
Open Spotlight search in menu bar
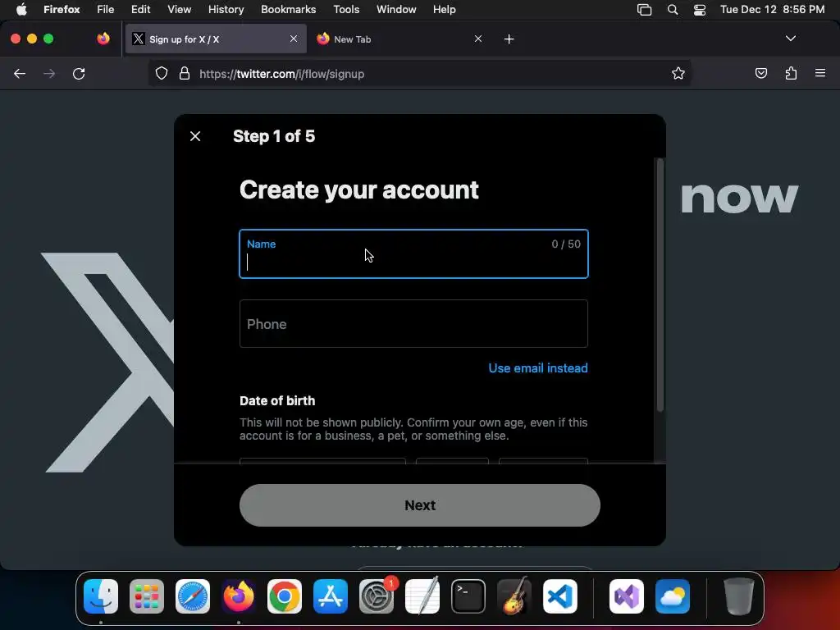tap(673, 10)
